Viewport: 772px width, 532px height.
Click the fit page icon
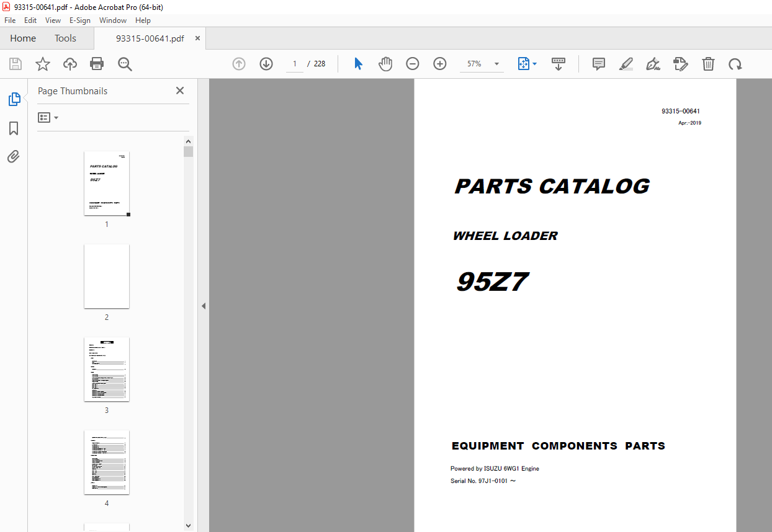pyautogui.click(x=523, y=64)
